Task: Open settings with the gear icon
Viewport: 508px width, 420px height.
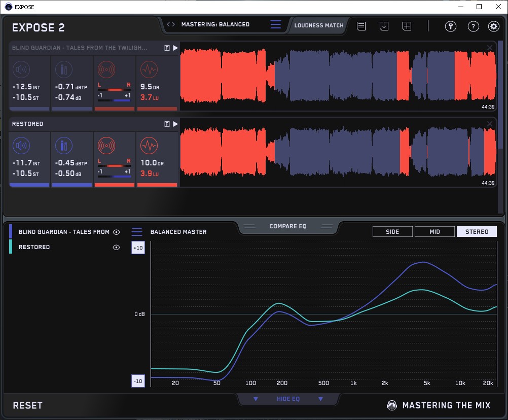Action: click(x=494, y=26)
